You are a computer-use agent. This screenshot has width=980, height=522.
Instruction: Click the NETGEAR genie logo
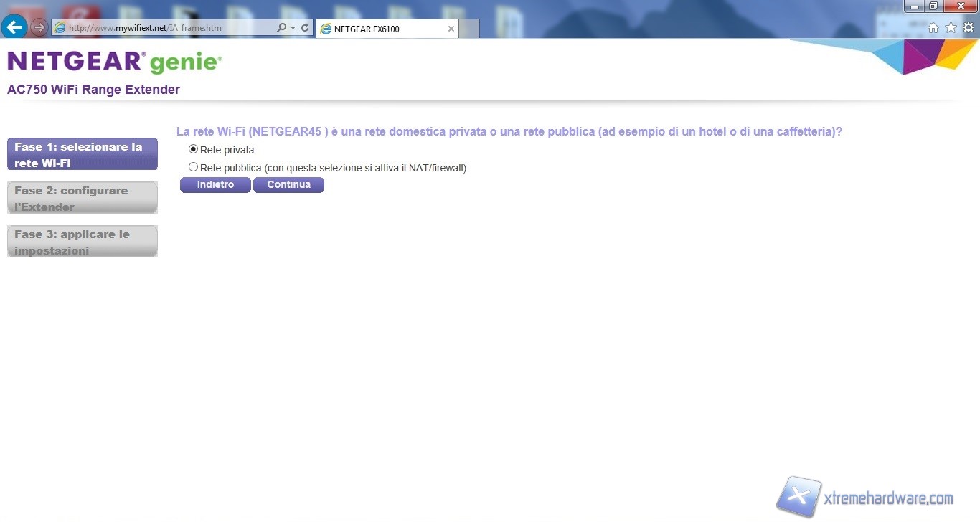[x=115, y=62]
